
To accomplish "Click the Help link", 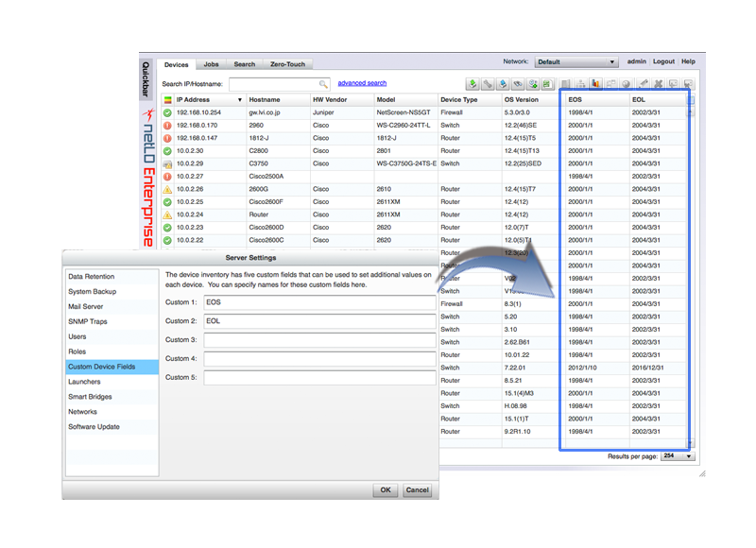I will [x=688, y=61].
